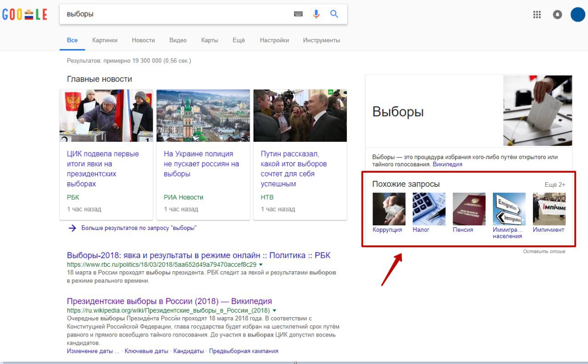
Task: Click the ballot box news photo for РБК
Action: 106,116
